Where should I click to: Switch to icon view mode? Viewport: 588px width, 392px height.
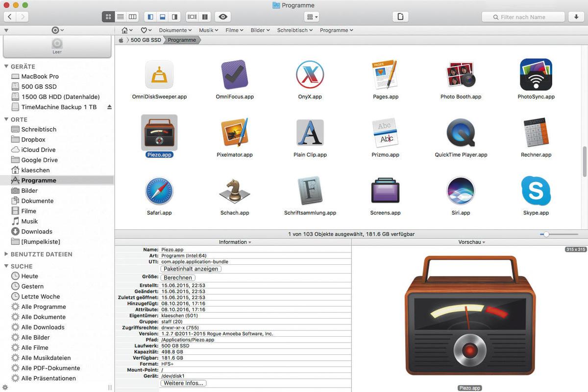tap(108, 17)
